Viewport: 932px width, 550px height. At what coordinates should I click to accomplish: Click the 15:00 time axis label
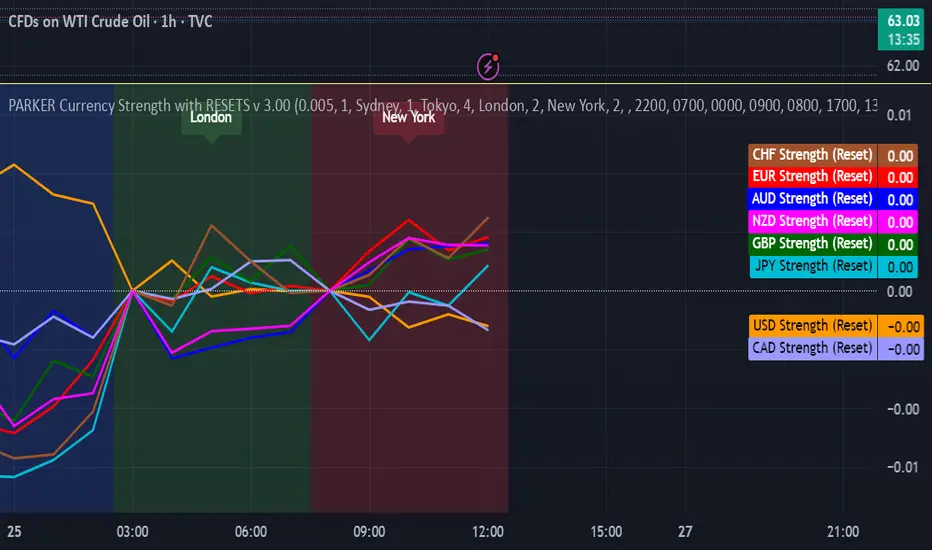point(606,532)
